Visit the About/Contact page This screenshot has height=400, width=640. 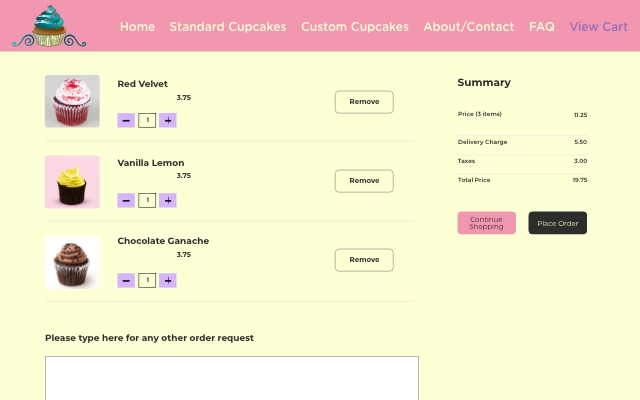coord(469,27)
